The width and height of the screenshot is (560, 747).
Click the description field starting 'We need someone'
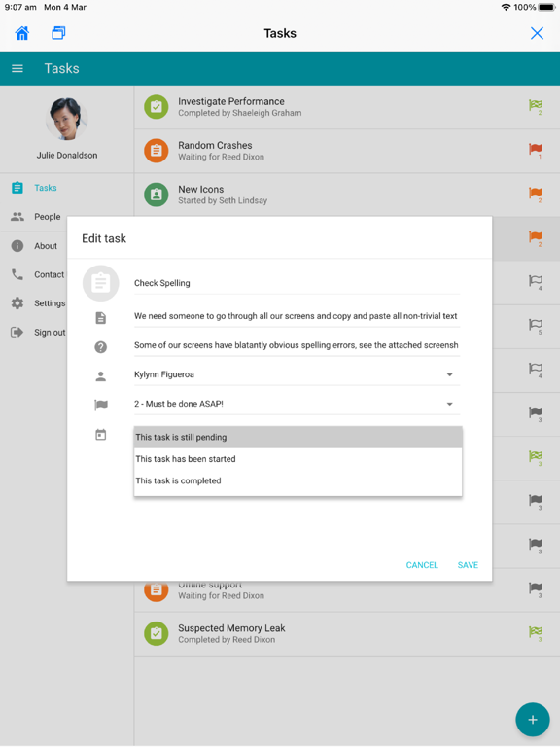coord(297,316)
